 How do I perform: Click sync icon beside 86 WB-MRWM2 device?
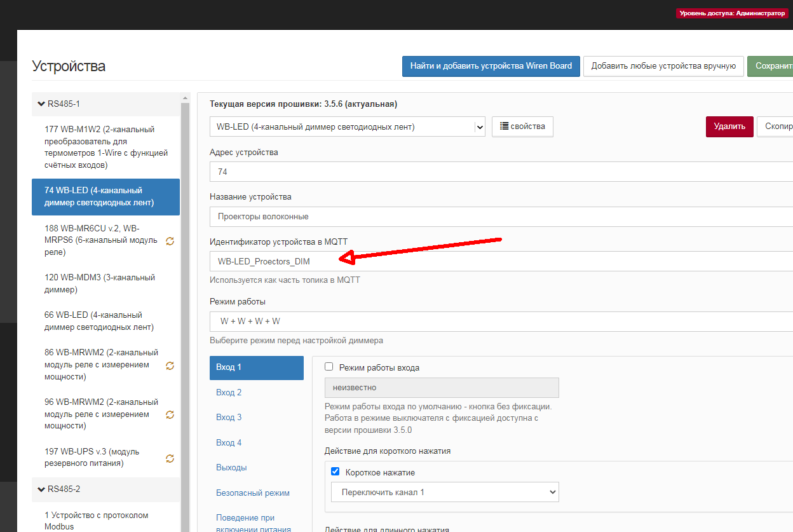[x=170, y=365]
